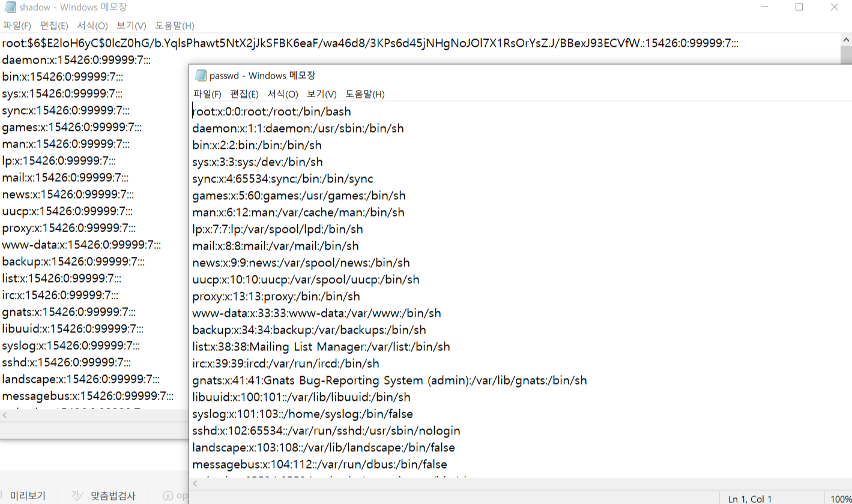
Task: Click the root:x:0:0 line in passwd
Action: 272,112
